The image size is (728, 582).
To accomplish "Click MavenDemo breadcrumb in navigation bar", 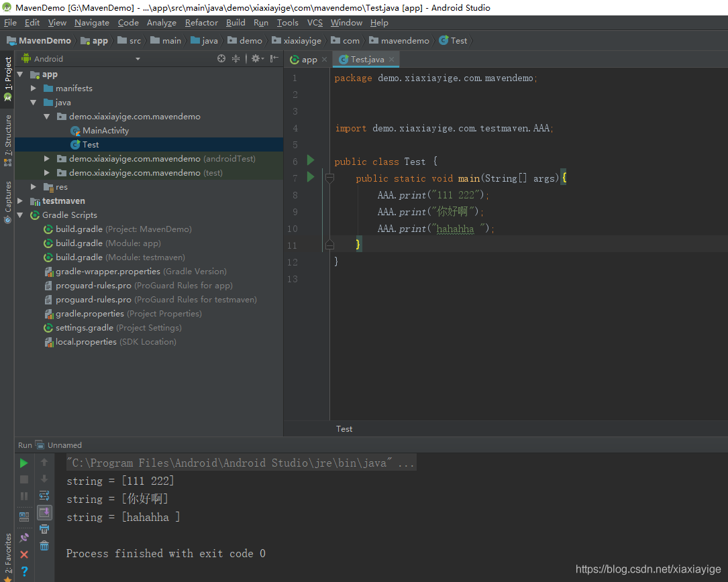I will 39,41.
